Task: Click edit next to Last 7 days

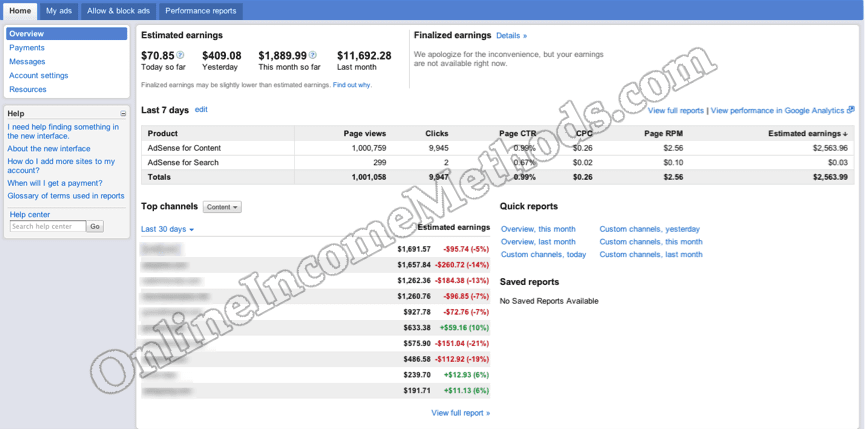Action: [x=201, y=110]
